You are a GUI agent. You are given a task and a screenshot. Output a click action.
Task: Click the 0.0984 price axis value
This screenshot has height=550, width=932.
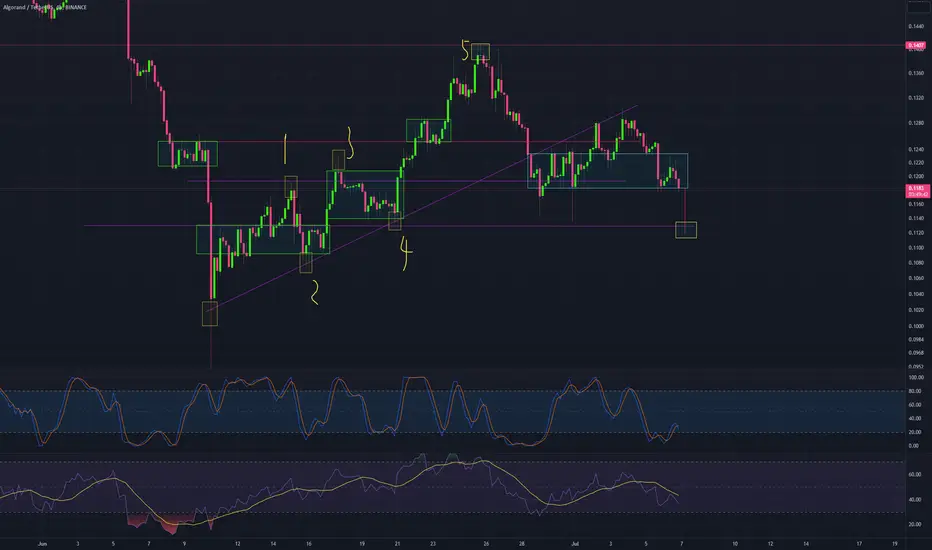pyautogui.click(x=916, y=340)
